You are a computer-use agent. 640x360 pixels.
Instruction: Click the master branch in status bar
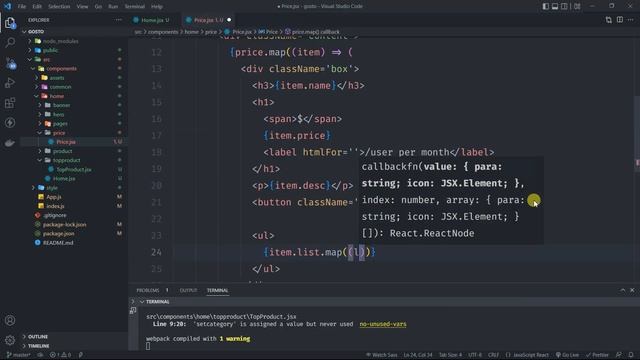pos(18,355)
